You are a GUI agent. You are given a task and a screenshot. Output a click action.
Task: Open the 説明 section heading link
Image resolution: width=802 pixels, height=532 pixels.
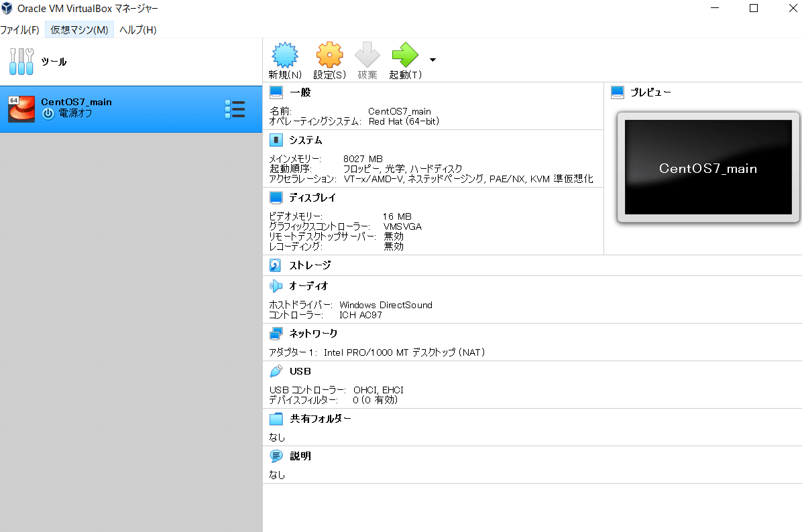[300, 456]
